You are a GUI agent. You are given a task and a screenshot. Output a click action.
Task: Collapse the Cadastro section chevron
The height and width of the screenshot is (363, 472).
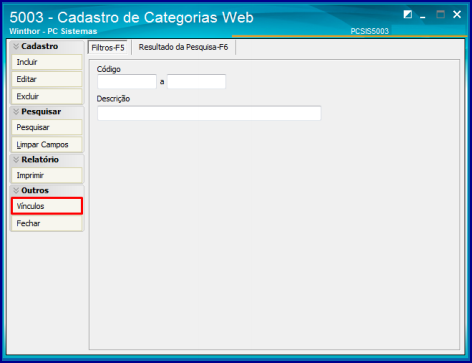point(16,46)
